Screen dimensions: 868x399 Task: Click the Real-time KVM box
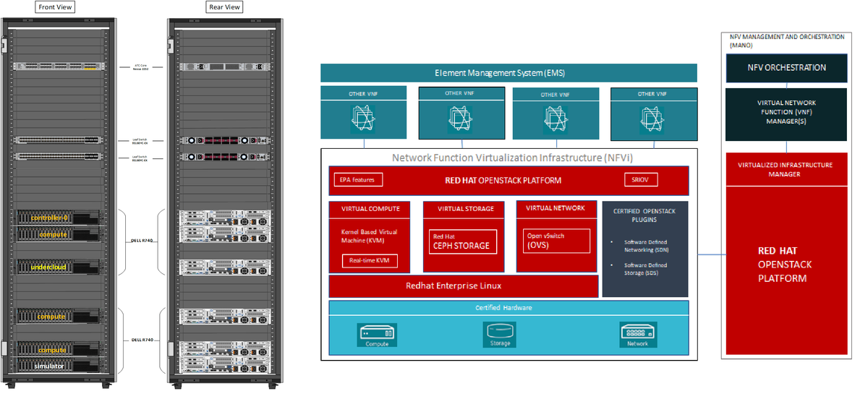tap(370, 260)
